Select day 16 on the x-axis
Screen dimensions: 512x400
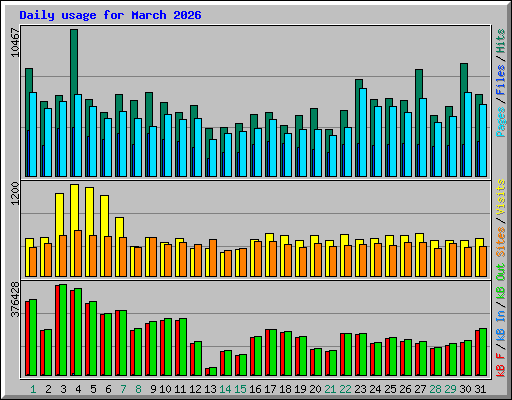pos(255,389)
